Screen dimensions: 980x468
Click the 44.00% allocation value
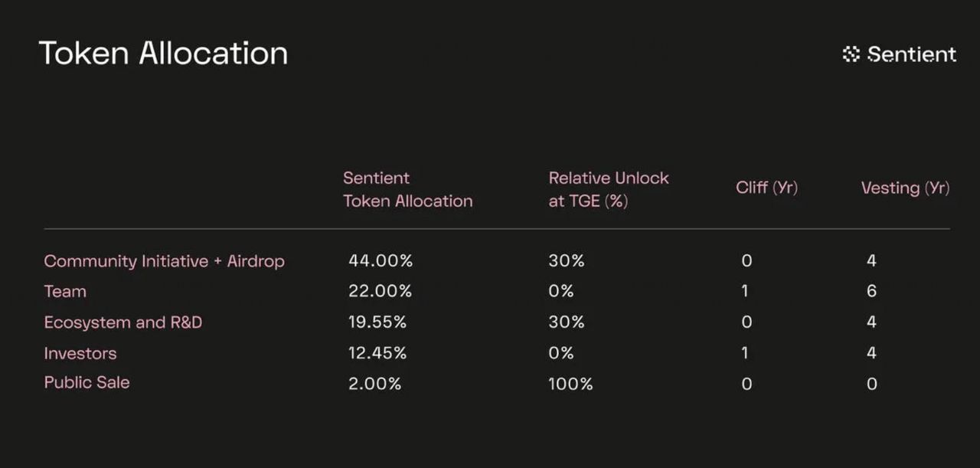381,261
